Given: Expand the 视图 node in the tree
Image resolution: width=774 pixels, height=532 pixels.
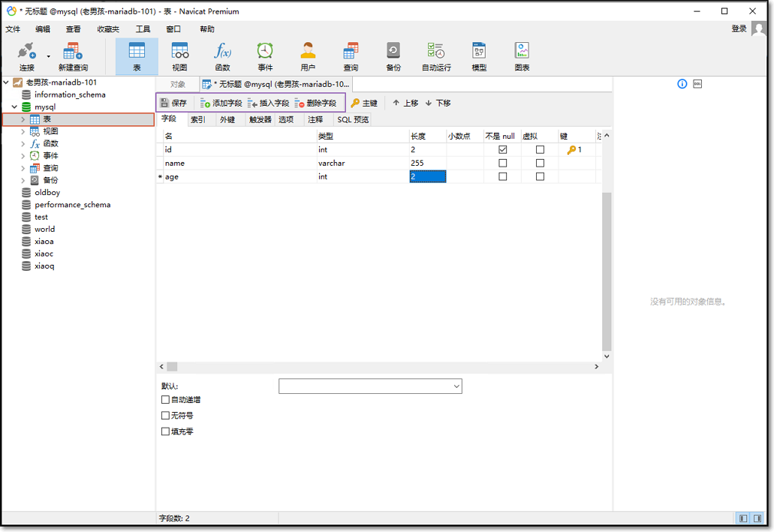Looking at the screenshot, I should (x=23, y=131).
